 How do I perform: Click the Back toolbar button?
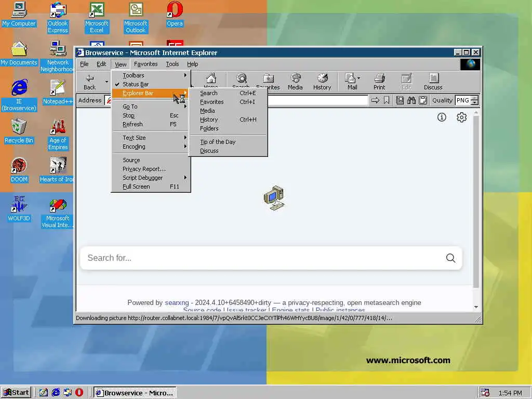pos(89,82)
